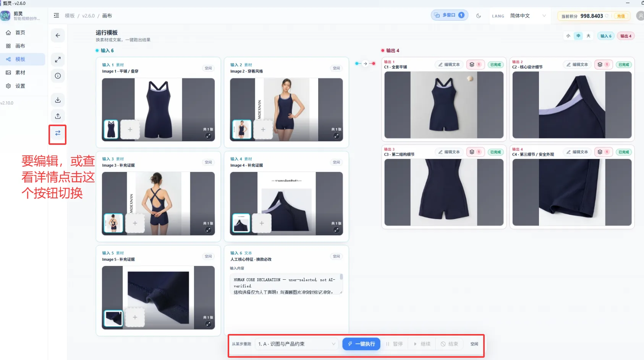Screen dimensions: 644x360
Task: Enlarge the Image 4 补充证据 preview
Action: tap(336, 230)
